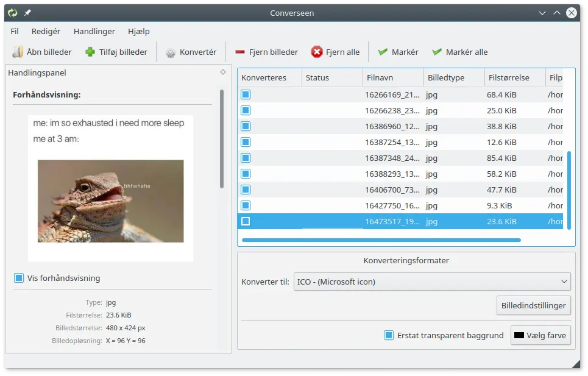Image resolution: width=588 pixels, height=376 pixels.
Task: Detach Handlingspanel with the diamond float icon
Action: pyautogui.click(x=223, y=72)
